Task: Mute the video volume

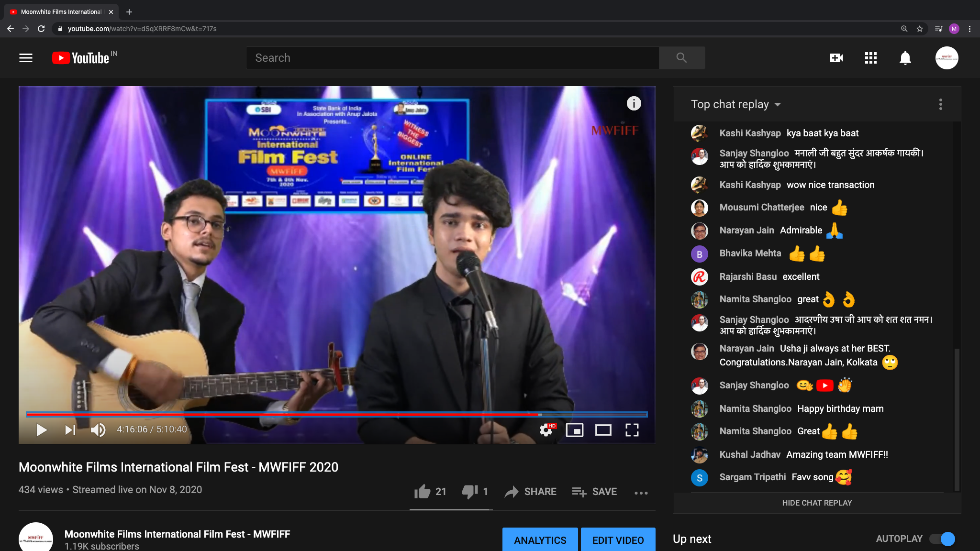Action: 98,430
